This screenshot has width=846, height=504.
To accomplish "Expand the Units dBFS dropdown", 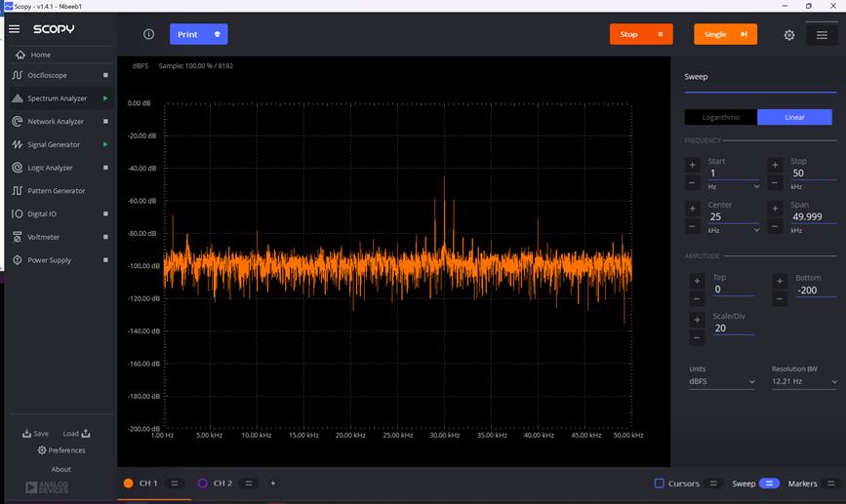I will coord(722,381).
